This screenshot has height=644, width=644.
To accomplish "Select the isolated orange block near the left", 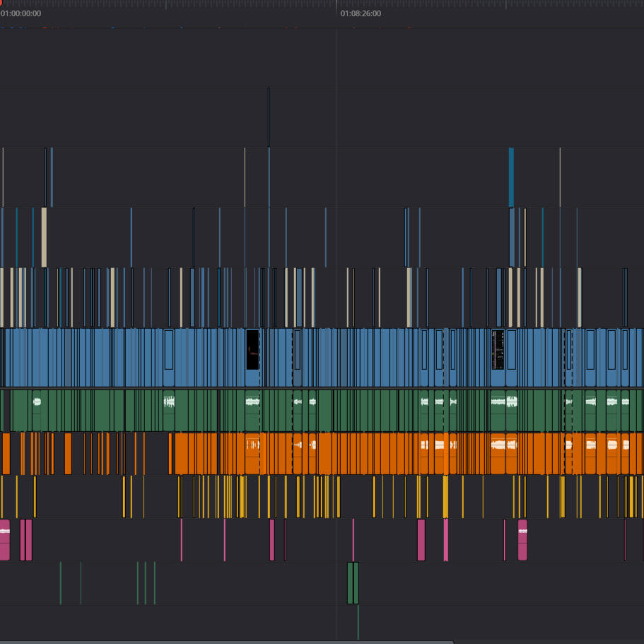I will [68, 454].
